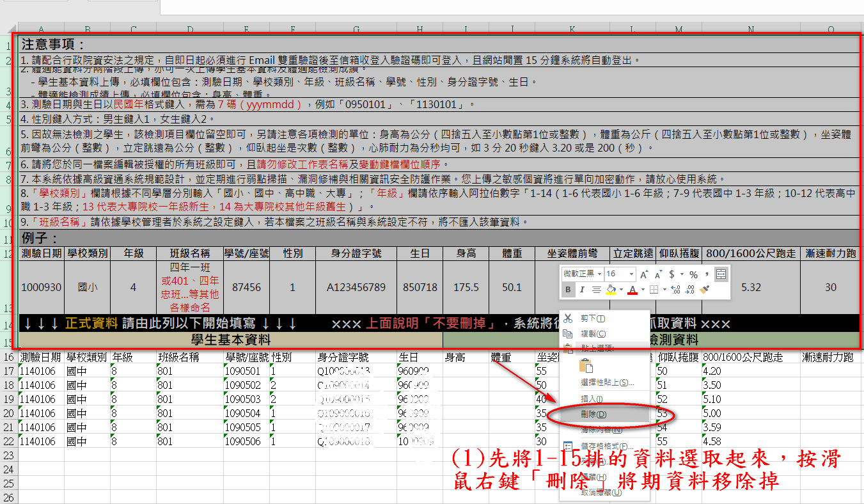Select row 17 header

9,371
